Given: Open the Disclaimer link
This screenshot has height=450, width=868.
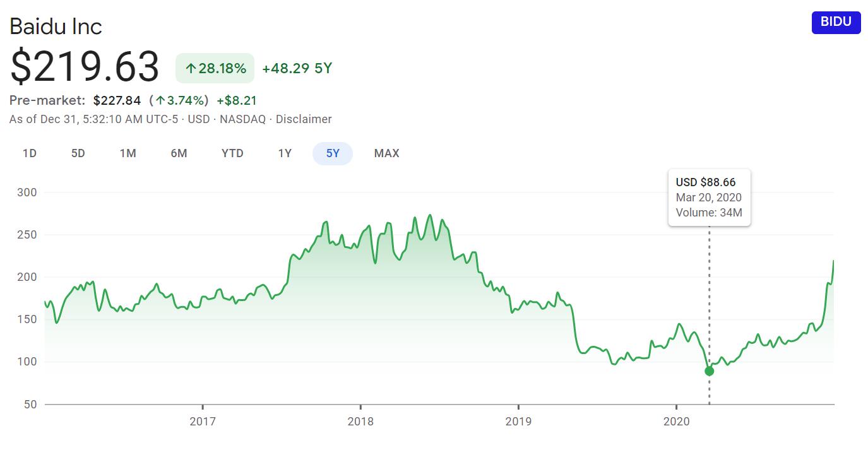Looking at the screenshot, I should point(304,119).
